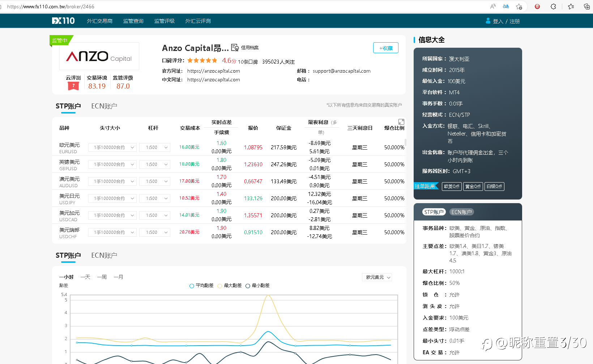Open browser read-aloud icon in address bar
The width and height of the screenshot is (593, 364).
click(x=493, y=7)
